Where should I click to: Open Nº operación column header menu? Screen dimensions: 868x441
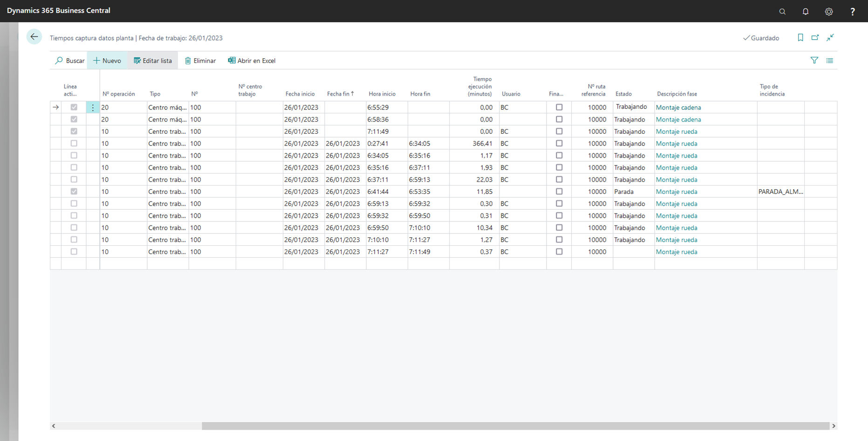point(119,94)
